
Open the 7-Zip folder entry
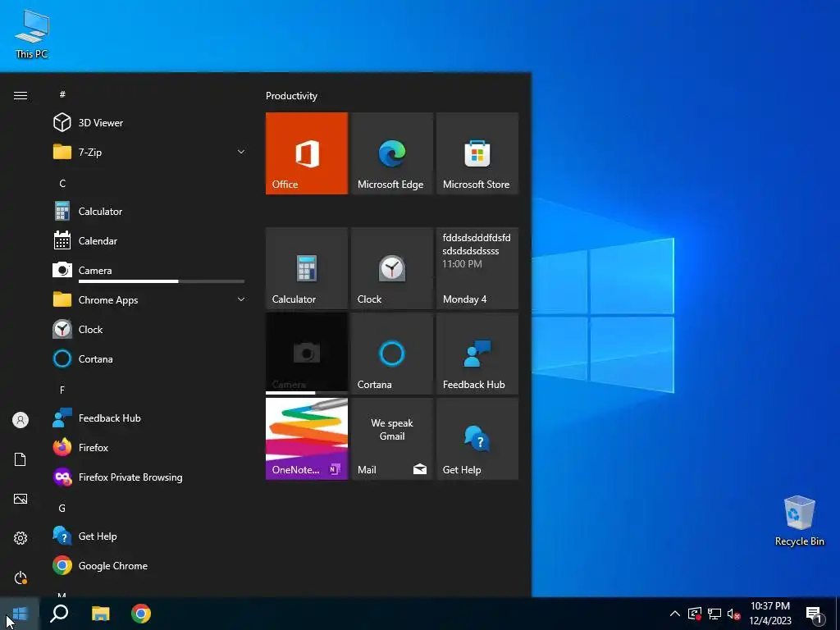coord(149,152)
